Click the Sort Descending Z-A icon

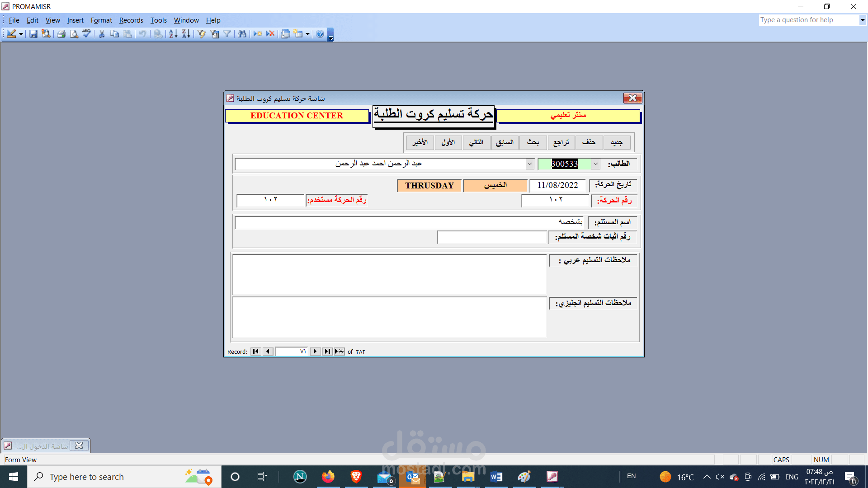click(186, 34)
